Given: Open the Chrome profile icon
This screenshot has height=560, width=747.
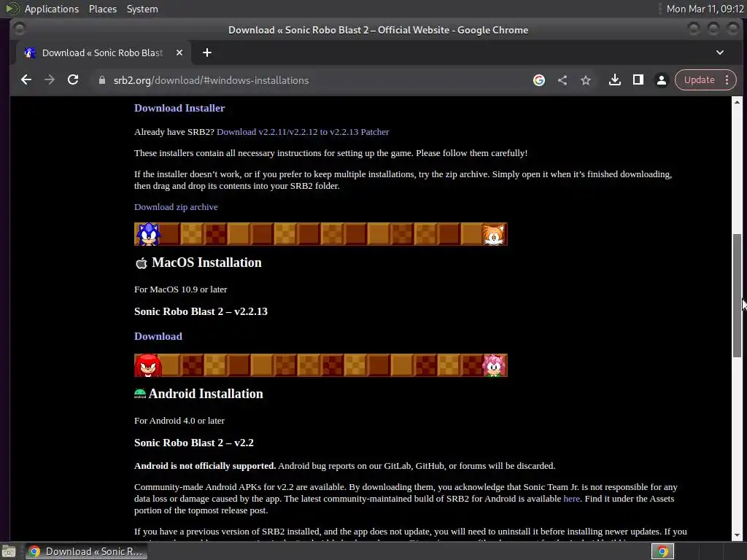Looking at the screenshot, I should tap(661, 80).
